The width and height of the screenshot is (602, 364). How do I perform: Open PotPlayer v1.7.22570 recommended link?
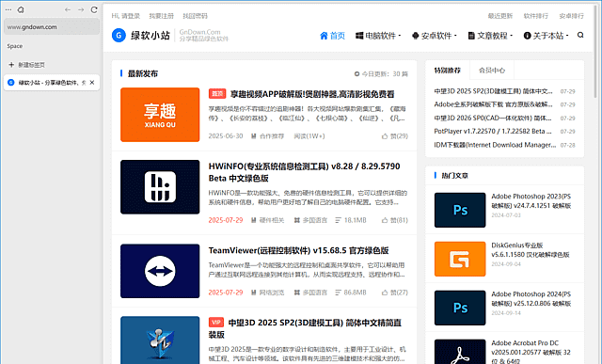coord(493,132)
